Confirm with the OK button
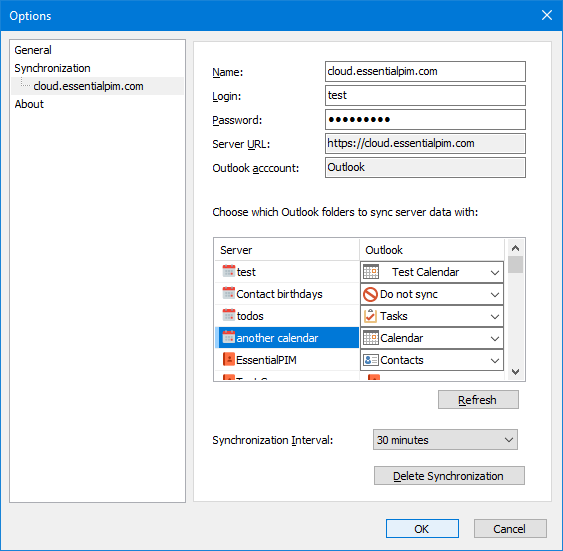The width and height of the screenshot is (563, 551). (x=422, y=528)
